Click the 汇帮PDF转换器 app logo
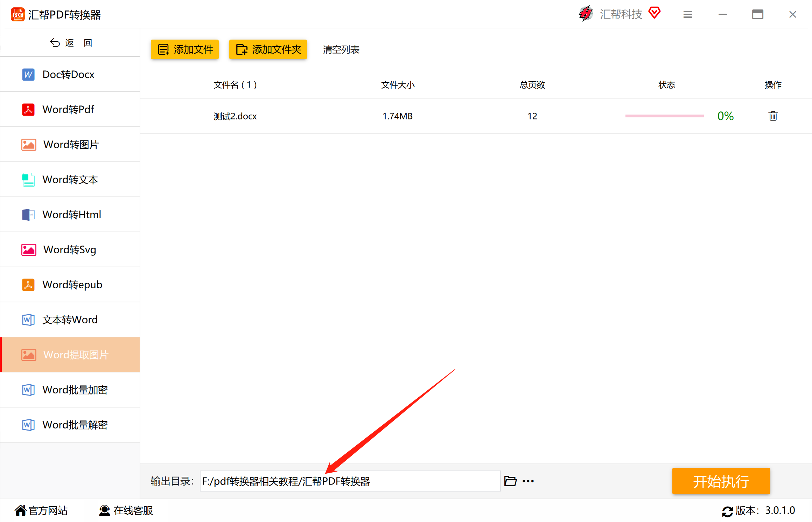The height and width of the screenshot is (522, 812). tap(18, 14)
